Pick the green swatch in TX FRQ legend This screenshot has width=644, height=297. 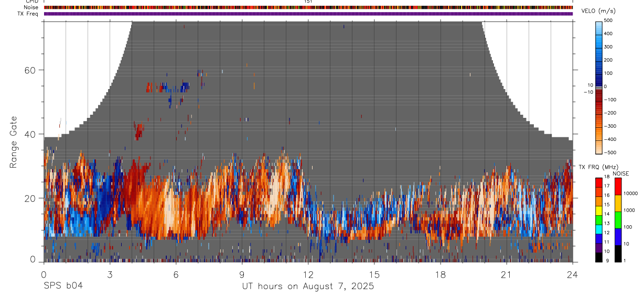(599, 220)
